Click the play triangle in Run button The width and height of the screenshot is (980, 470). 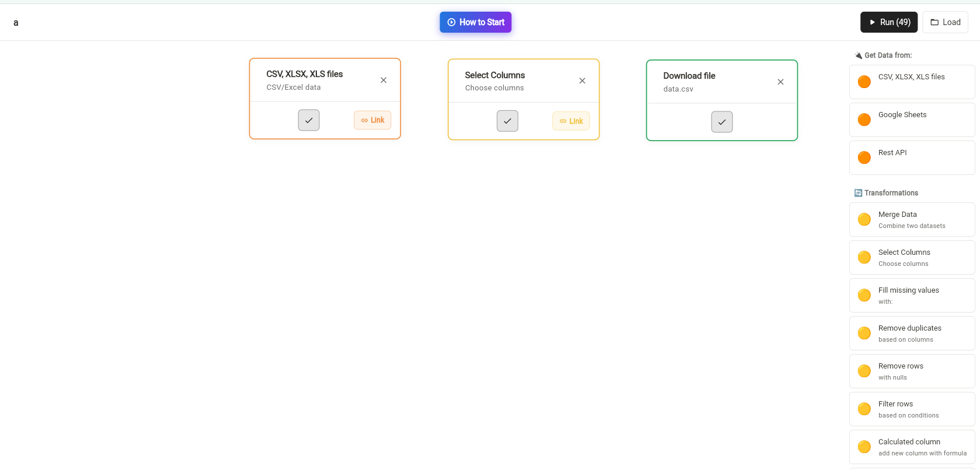click(x=873, y=22)
